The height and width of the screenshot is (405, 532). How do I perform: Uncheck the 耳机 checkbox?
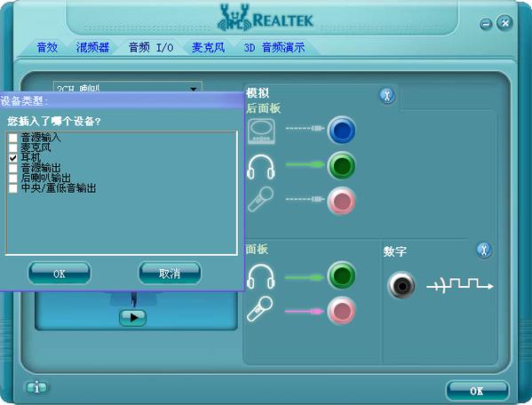click(13, 158)
